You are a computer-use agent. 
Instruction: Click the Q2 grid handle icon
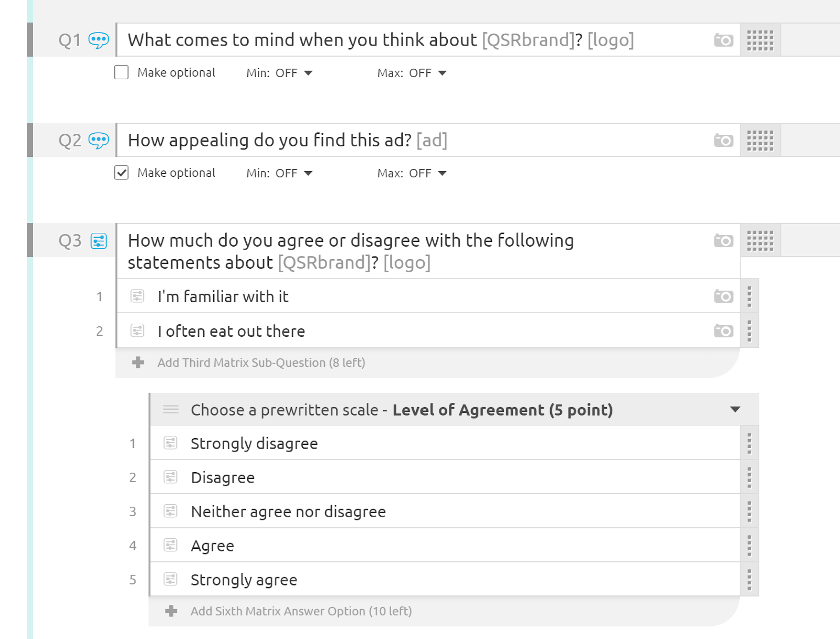[760, 141]
